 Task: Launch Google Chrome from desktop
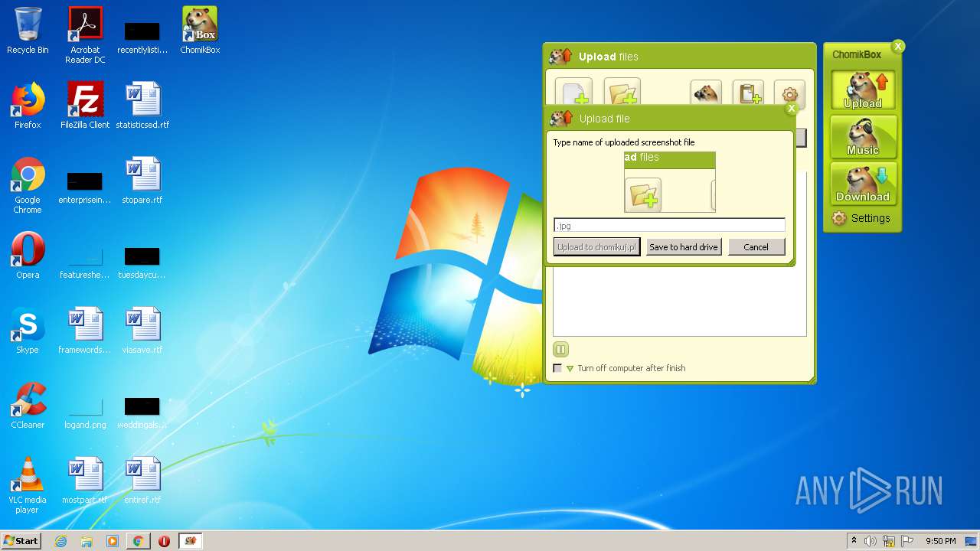pos(28,186)
